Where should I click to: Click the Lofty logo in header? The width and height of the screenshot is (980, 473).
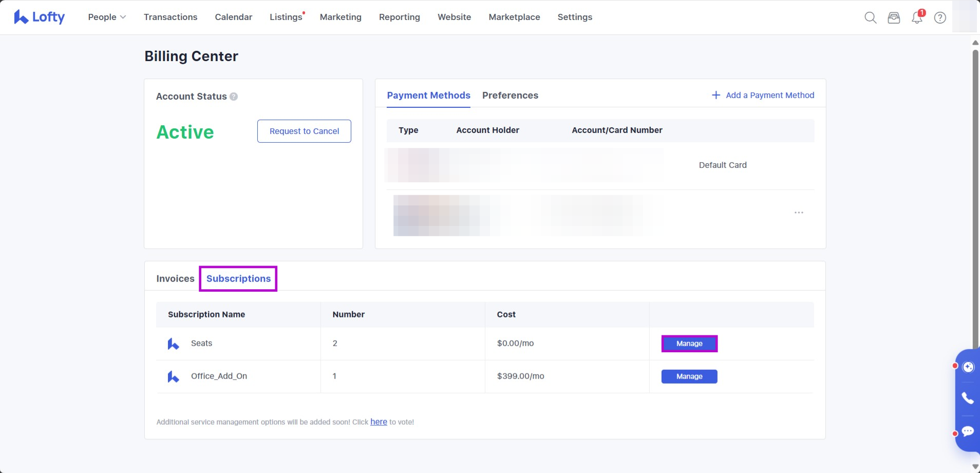point(40,17)
